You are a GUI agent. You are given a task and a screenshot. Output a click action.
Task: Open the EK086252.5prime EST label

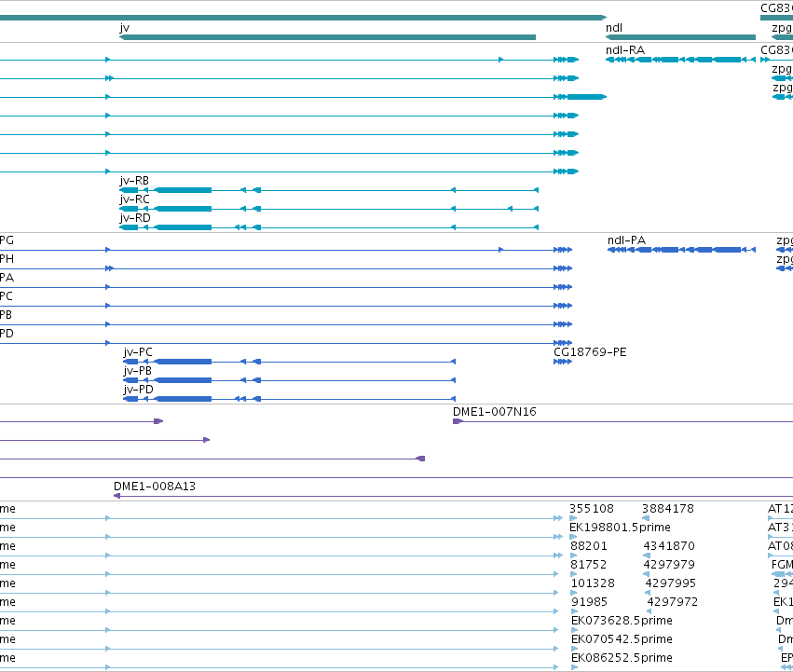622,658
